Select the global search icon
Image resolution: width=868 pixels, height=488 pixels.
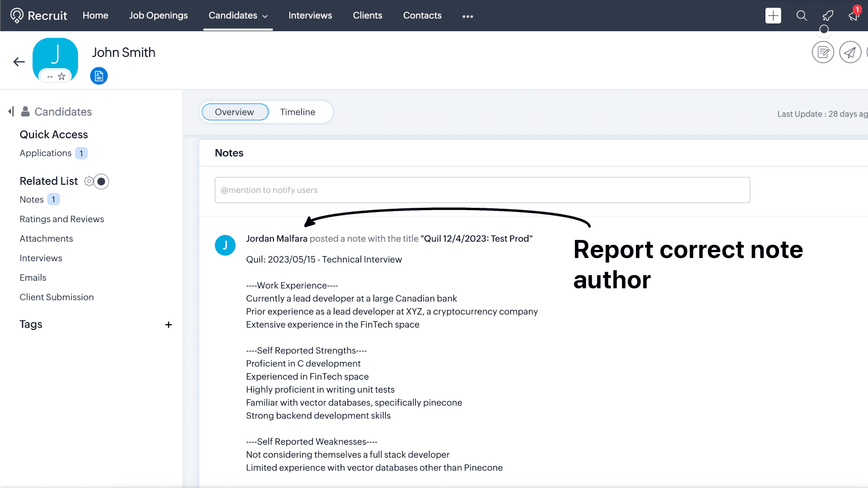802,15
